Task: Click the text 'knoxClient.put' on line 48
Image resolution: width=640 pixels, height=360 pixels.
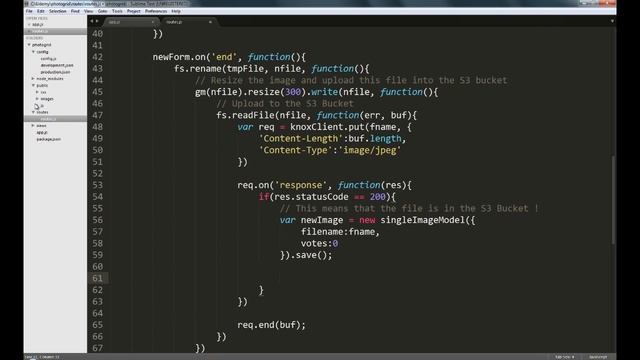Action: [x=327, y=127]
